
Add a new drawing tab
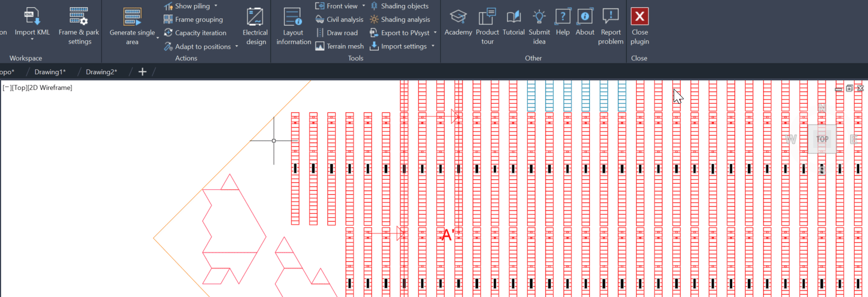pos(142,72)
